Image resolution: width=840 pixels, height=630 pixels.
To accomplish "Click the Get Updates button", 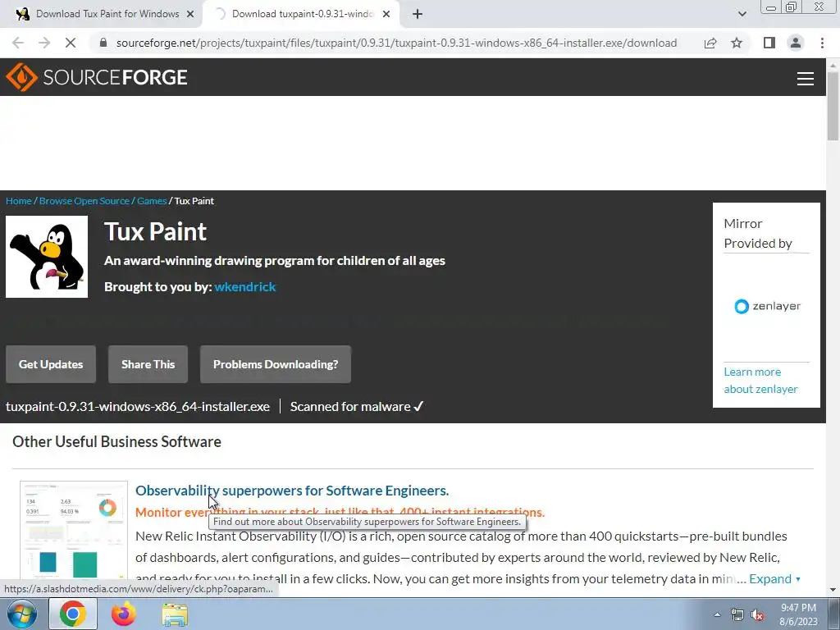I will [x=51, y=364].
